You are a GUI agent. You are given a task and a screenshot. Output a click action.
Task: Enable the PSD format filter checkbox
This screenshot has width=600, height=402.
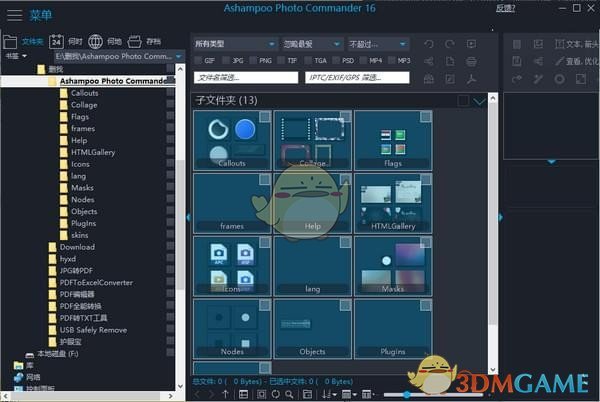point(336,60)
